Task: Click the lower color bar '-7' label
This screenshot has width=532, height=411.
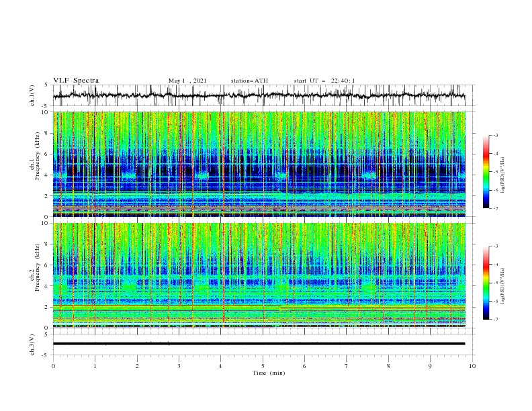Action: pyautogui.click(x=496, y=319)
